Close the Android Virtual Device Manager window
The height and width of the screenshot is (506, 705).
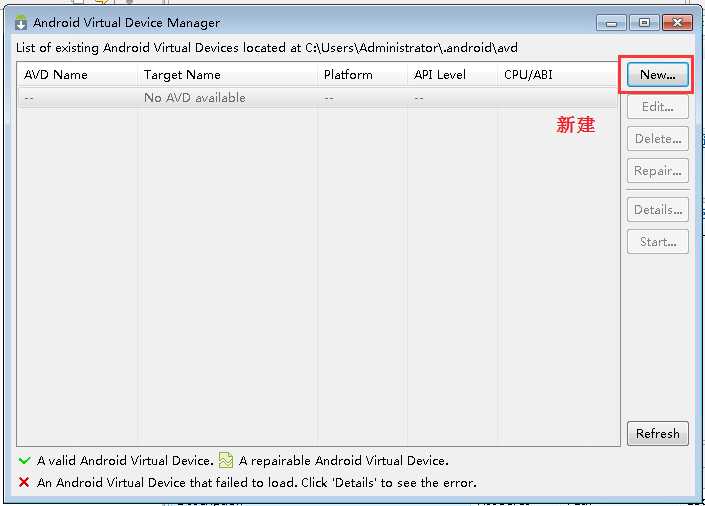click(677, 22)
